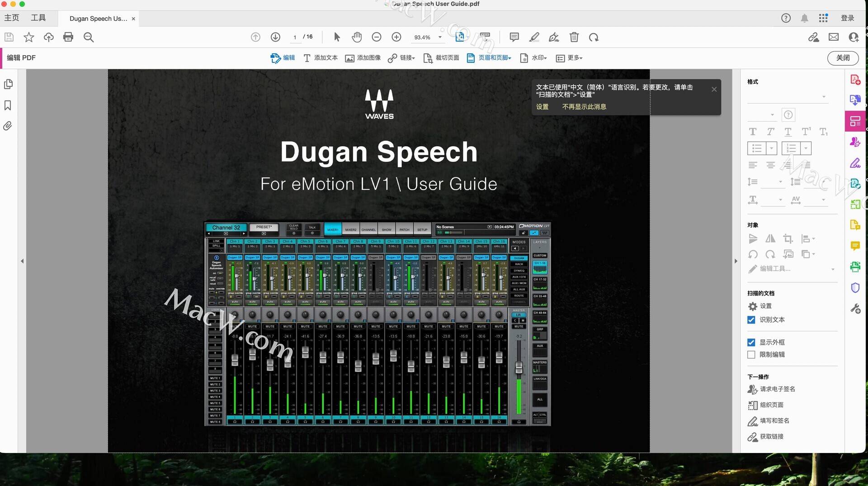Open the bookmarks side panel
This screenshot has height=486, width=868.
pyautogui.click(x=8, y=105)
